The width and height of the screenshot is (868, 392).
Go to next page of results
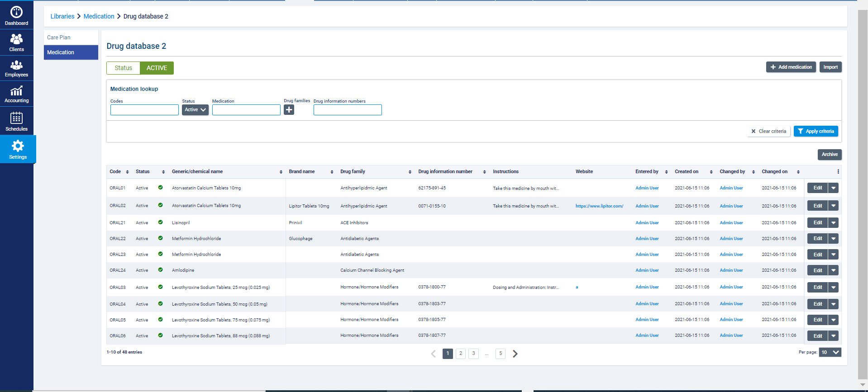click(x=515, y=354)
